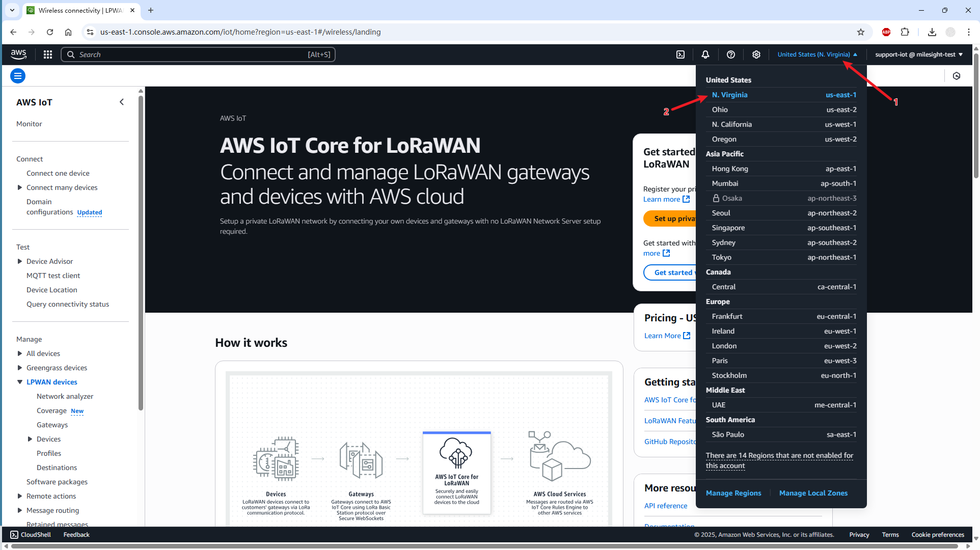The image size is (980, 550).
Task: Launch CloudShell from the top bar icon
Action: point(680,54)
